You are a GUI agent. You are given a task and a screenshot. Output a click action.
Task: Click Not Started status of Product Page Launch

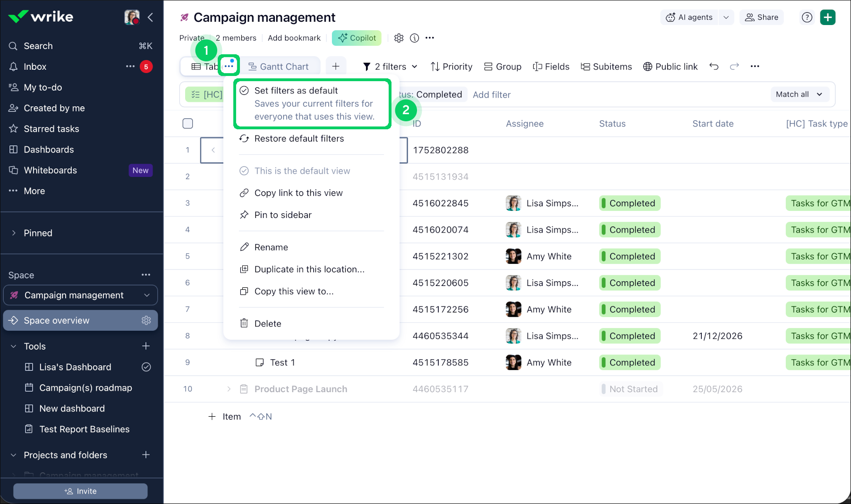point(631,389)
